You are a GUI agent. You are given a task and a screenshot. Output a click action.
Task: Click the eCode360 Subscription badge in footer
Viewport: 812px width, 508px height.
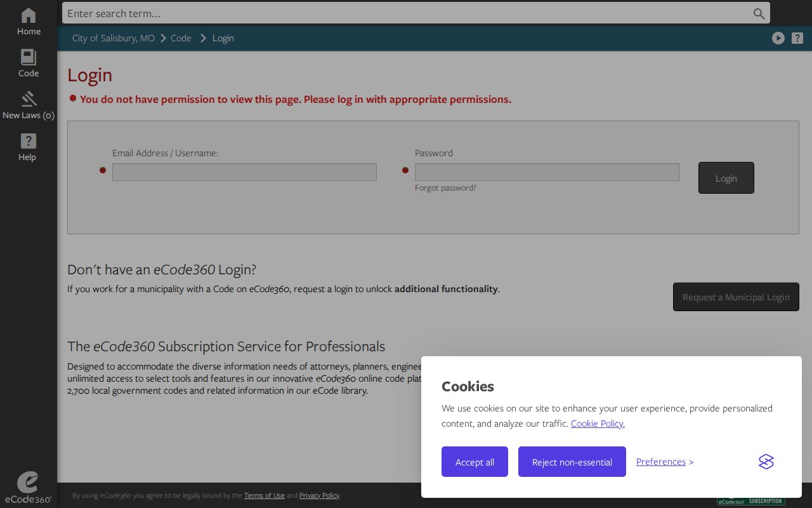tap(751, 501)
